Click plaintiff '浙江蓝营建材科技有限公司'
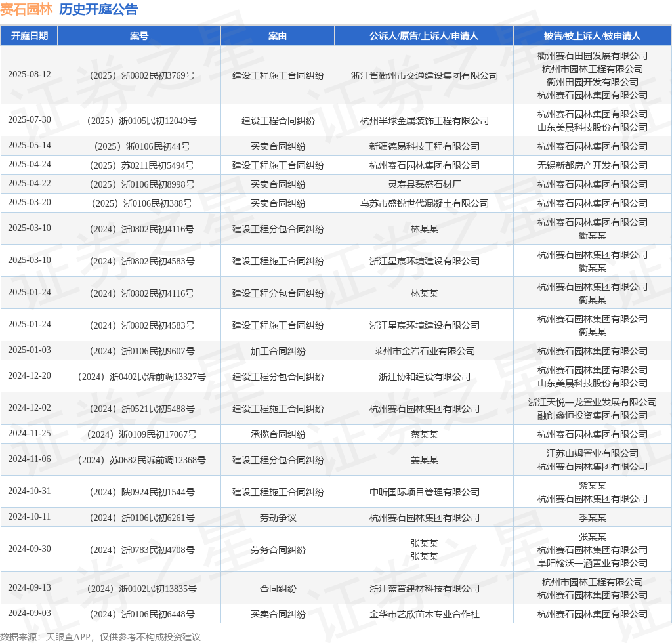 coord(425,589)
